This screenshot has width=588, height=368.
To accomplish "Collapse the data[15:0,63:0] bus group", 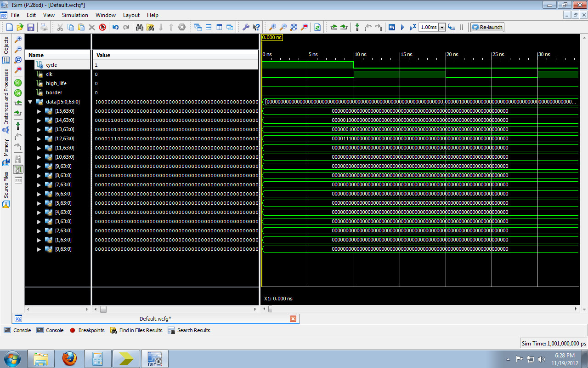I will point(30,102).
